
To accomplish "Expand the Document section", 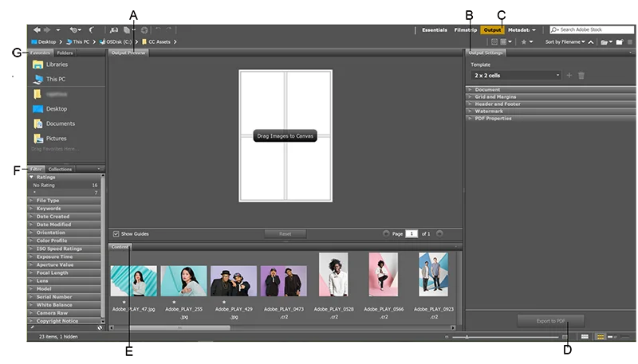I will (x=550, y=89).
